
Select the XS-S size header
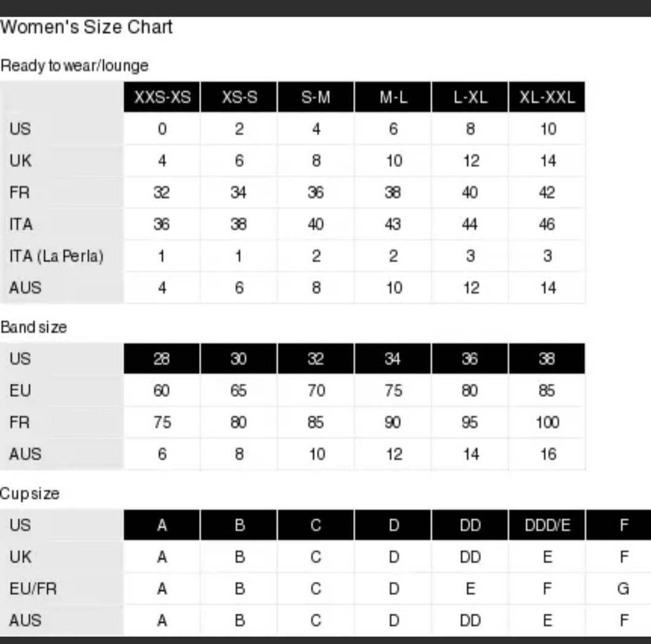pos(239,97)
